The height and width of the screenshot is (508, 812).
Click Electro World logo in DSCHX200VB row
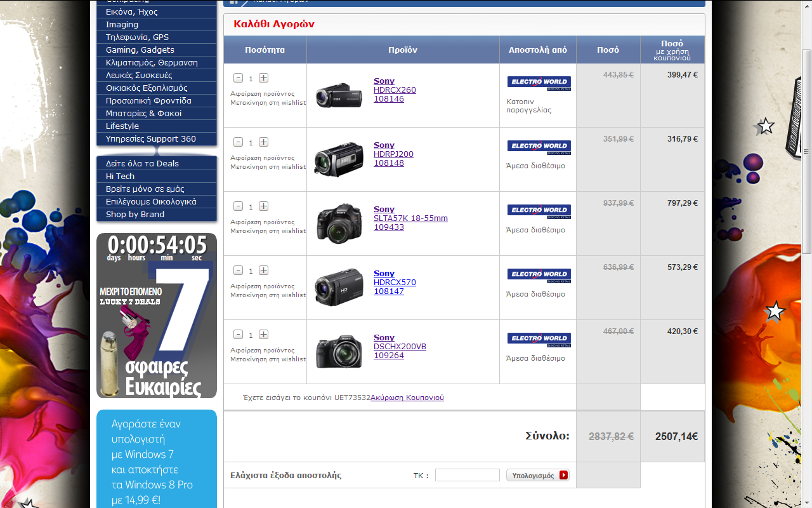pyautogui.click(x=539, y=340)
